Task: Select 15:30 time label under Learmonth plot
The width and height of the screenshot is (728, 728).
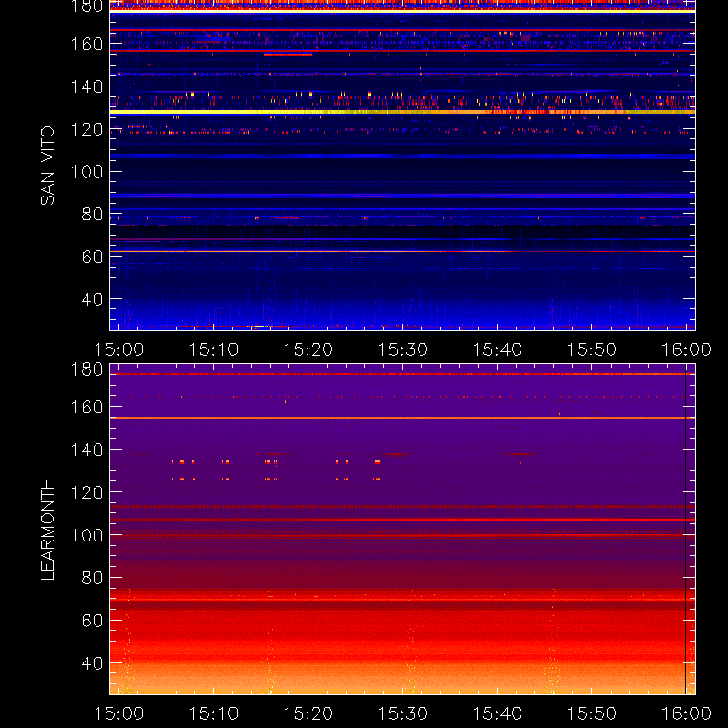Action: click(x=402, y=713)
